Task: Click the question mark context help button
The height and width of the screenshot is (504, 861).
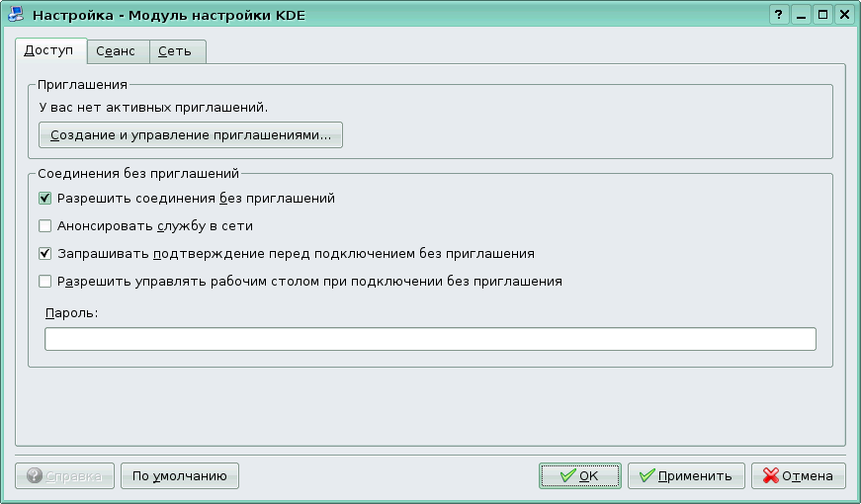Action: (x=779, y=15)
